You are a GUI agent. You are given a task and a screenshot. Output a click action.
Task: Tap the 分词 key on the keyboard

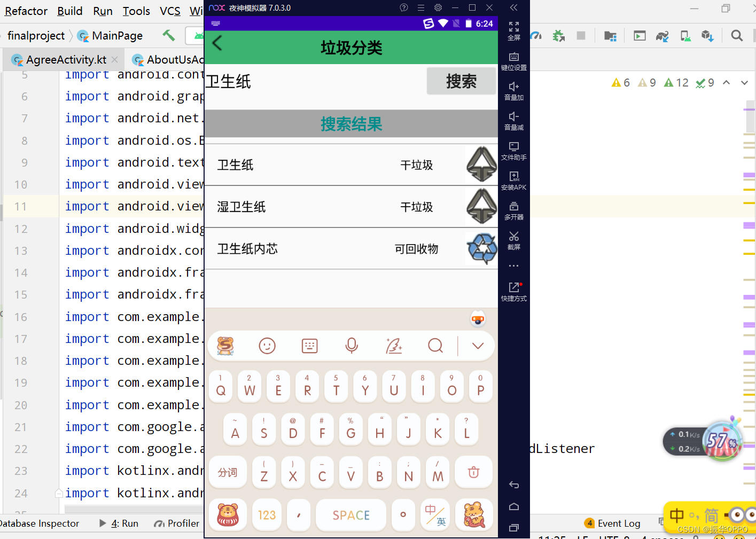(227, 472)
